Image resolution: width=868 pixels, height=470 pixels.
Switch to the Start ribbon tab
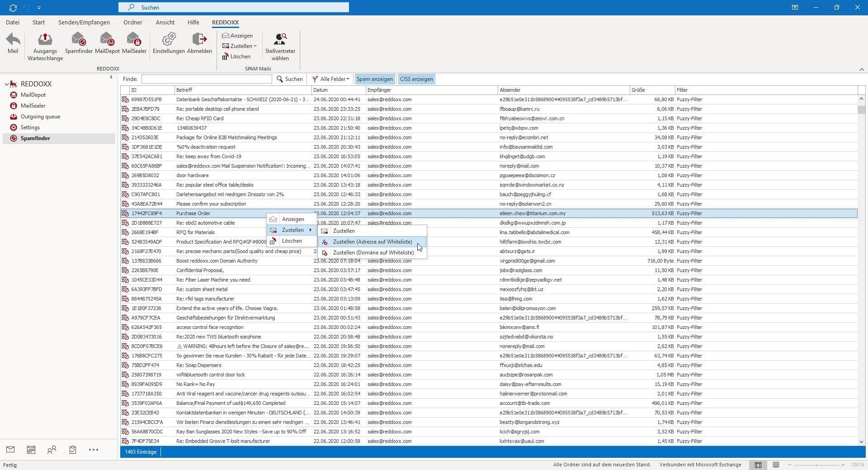(38, 22)
